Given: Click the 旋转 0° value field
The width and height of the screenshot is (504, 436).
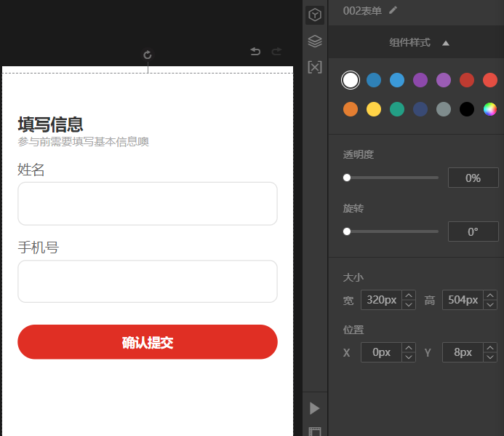Looking at the screenshot, I should tap(473, 231).
